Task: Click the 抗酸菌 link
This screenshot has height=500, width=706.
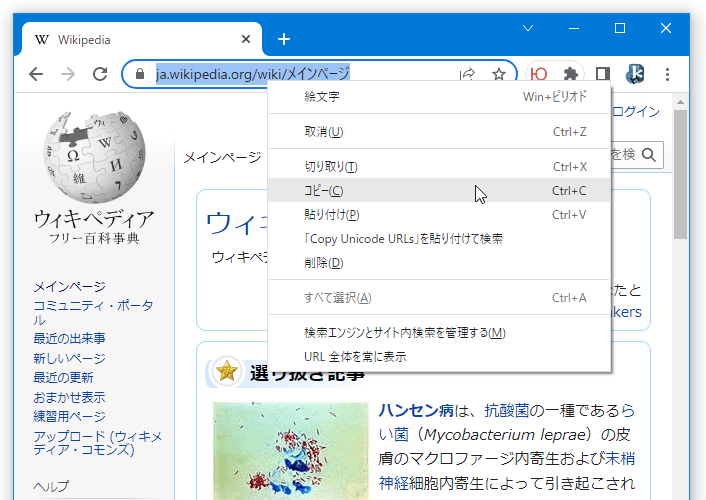Action: tap(507, 410)
